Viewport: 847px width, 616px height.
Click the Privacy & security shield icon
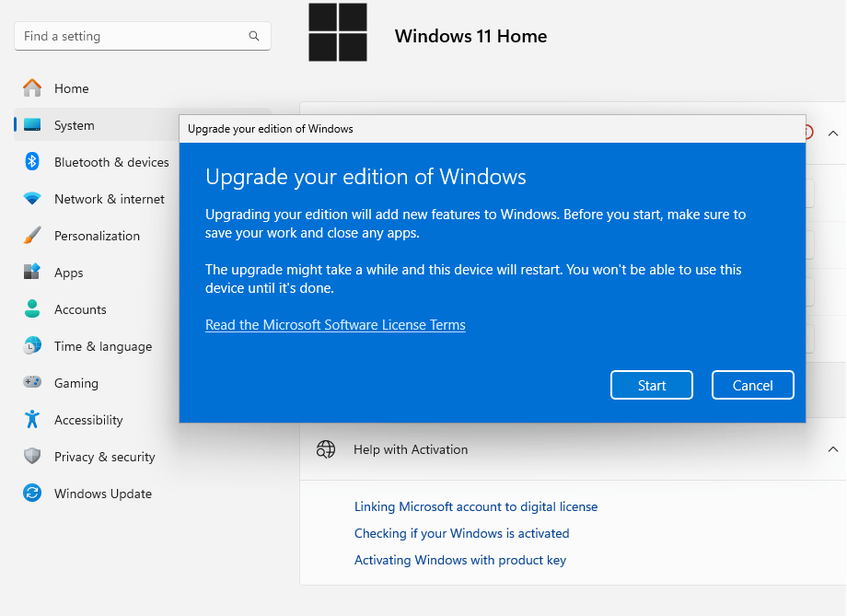point(32,456)
